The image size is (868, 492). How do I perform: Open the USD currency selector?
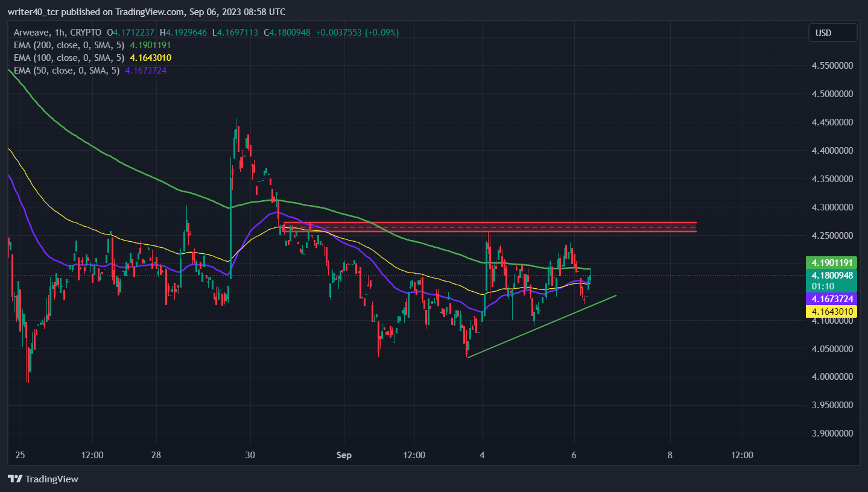coord(832,33)
